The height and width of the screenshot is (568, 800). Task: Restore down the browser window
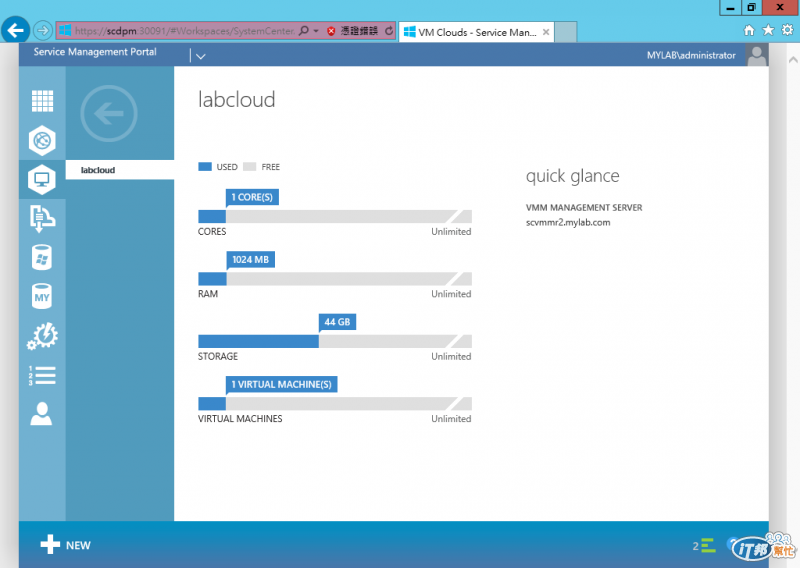click(751, 7)
